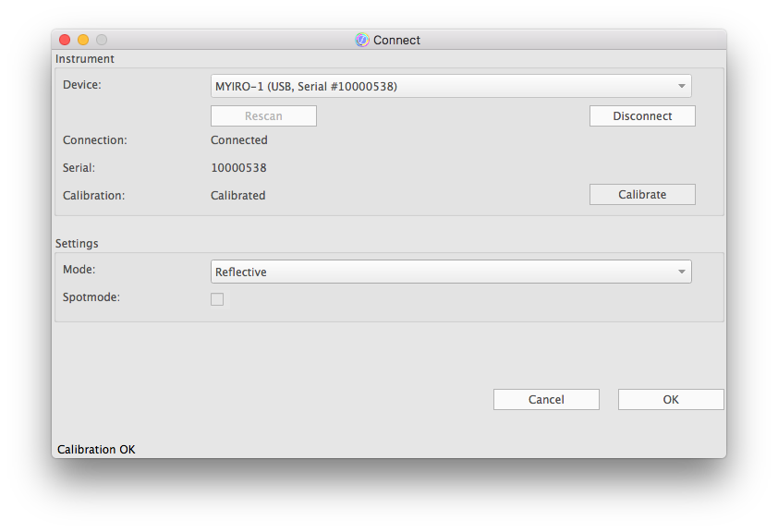Click the Connected status text
Viewport: 778px width, 532px height.
[239, 140]
